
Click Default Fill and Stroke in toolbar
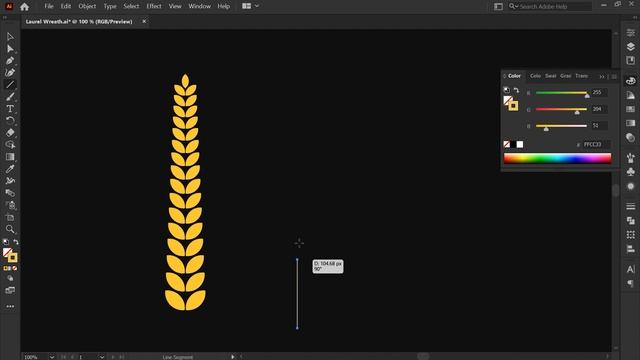coord(6,242)
